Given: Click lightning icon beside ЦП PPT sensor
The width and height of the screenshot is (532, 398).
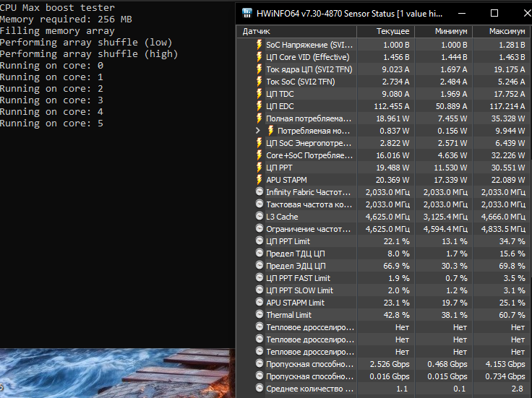Looking at the screenshot, I should click(x=259, y=168).
